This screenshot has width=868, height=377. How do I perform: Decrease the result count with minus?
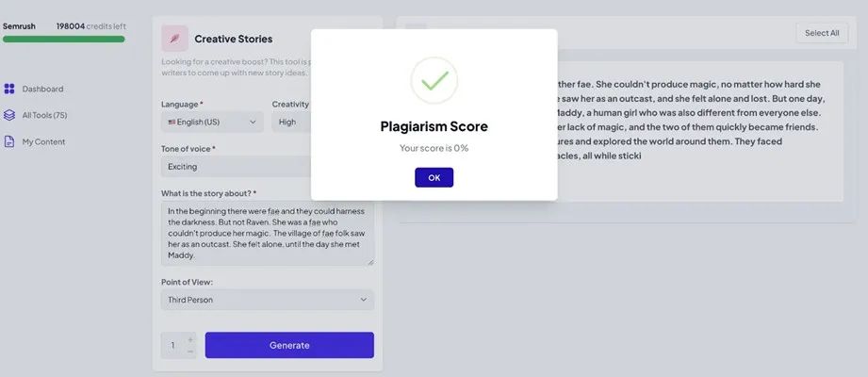[x=190, y=352]
